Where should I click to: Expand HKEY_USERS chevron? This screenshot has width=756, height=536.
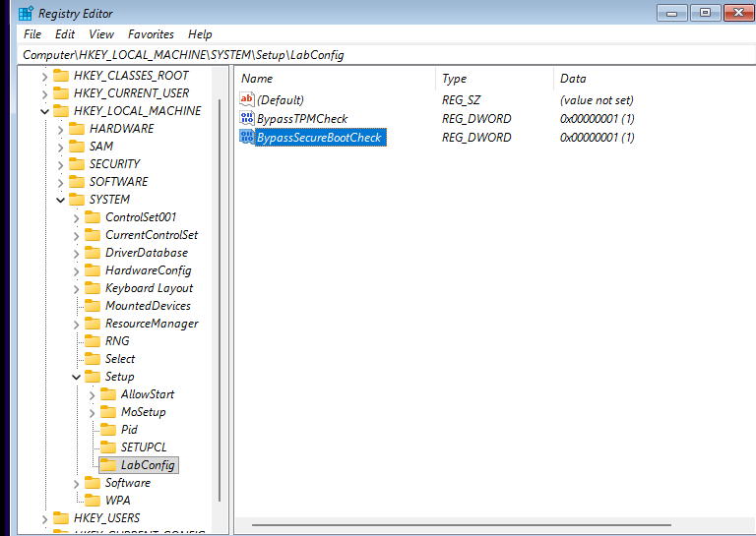tap(44, 519)
